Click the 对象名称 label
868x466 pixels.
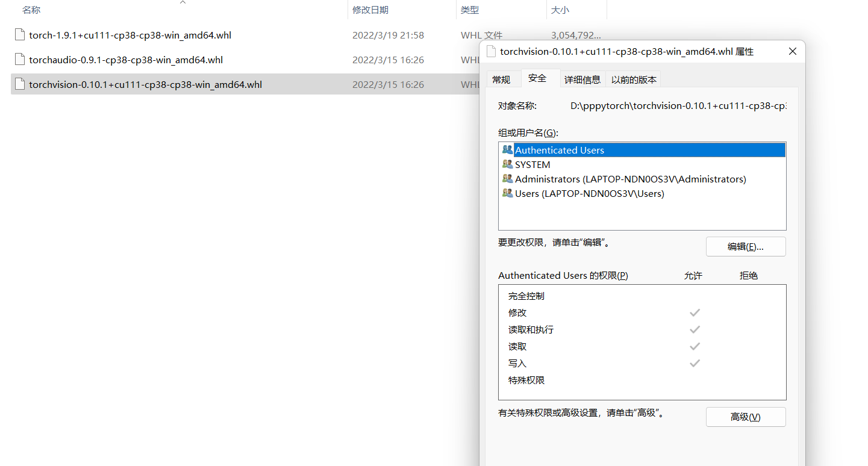click(x=517, y=105)
